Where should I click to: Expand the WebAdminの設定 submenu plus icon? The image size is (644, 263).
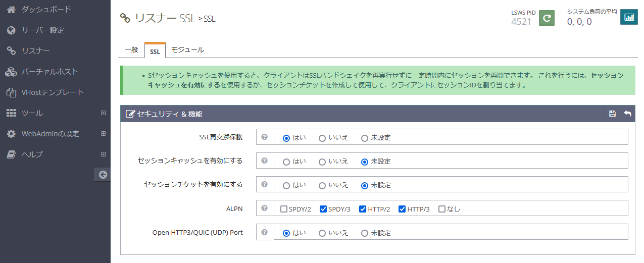coord(103,134)
